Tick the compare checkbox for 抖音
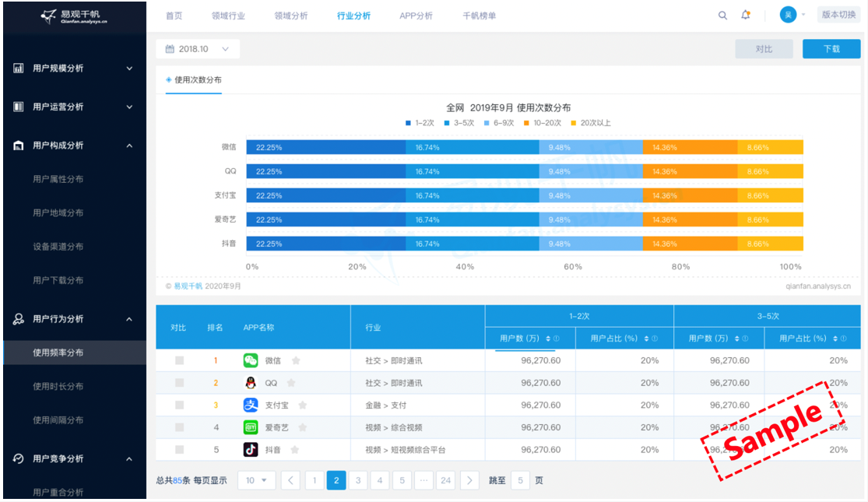Viewport: 868px width, 502px height. (179, 450)
